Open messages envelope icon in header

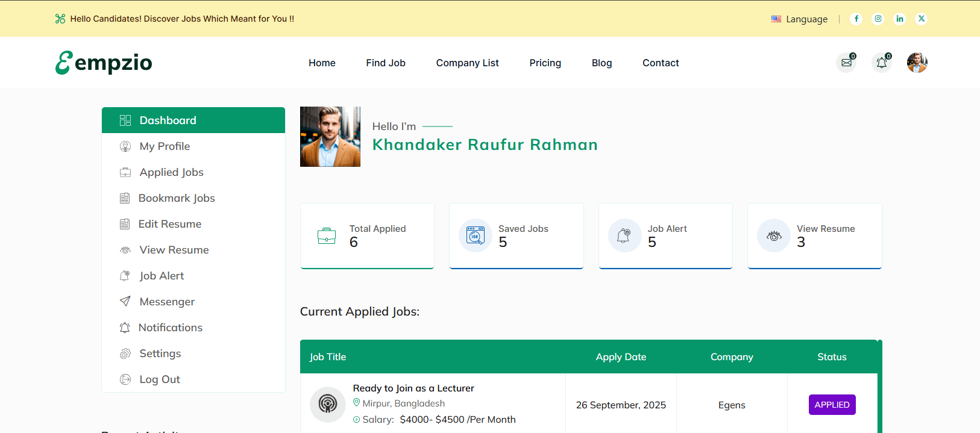pos(846,63)
